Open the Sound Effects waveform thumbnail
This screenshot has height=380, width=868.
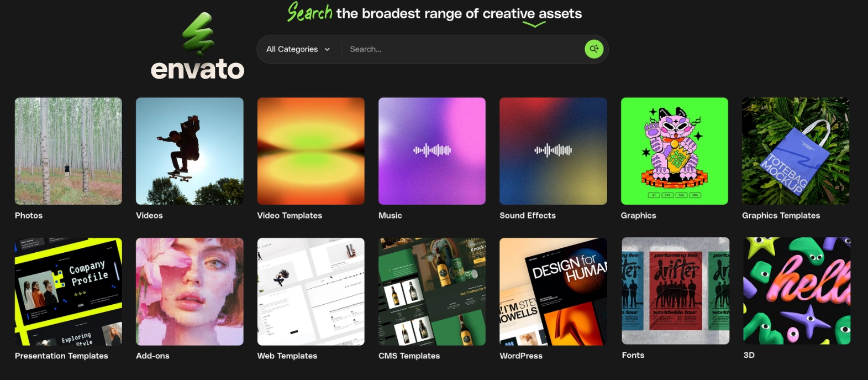coord(553,151)
